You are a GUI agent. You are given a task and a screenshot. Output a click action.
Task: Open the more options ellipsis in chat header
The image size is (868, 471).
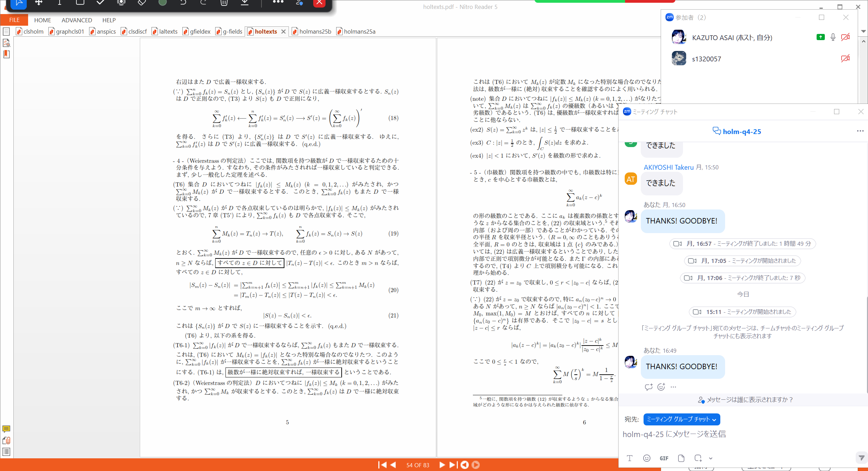(x=860, y=131)
